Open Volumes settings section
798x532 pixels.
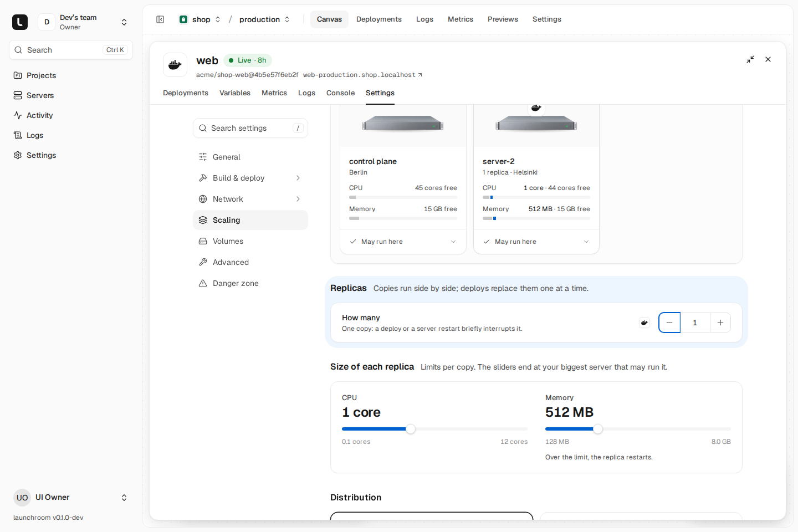(x=250, y=241)
